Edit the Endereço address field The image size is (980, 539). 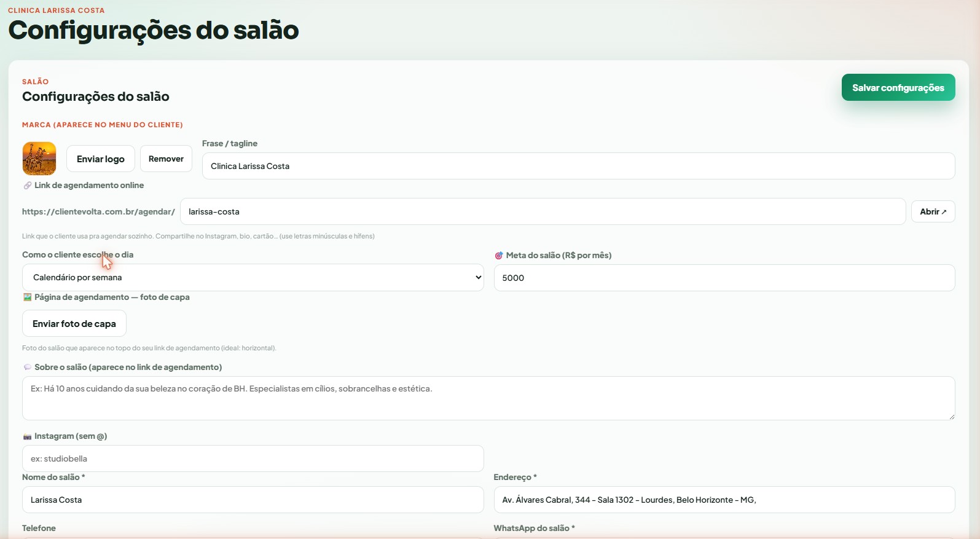pyautogui.click(x=724, y=500)
